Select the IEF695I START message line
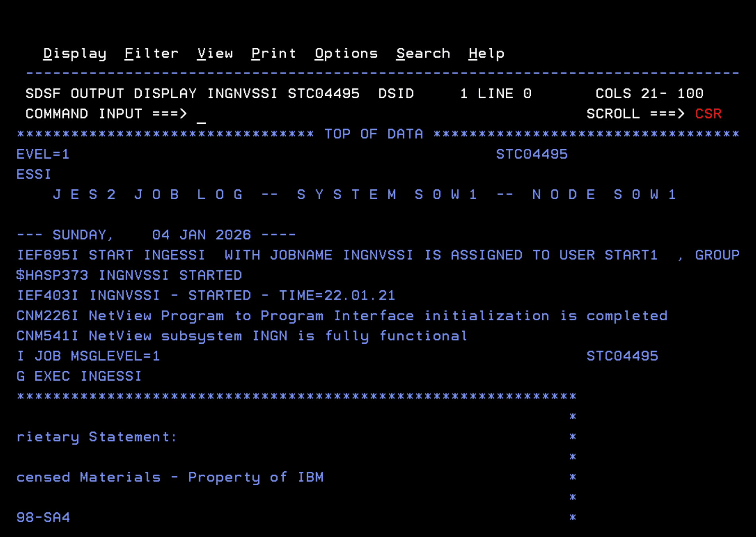Viewport: 756px width, 537px height. pyautogui.click(x=279, y=255)
